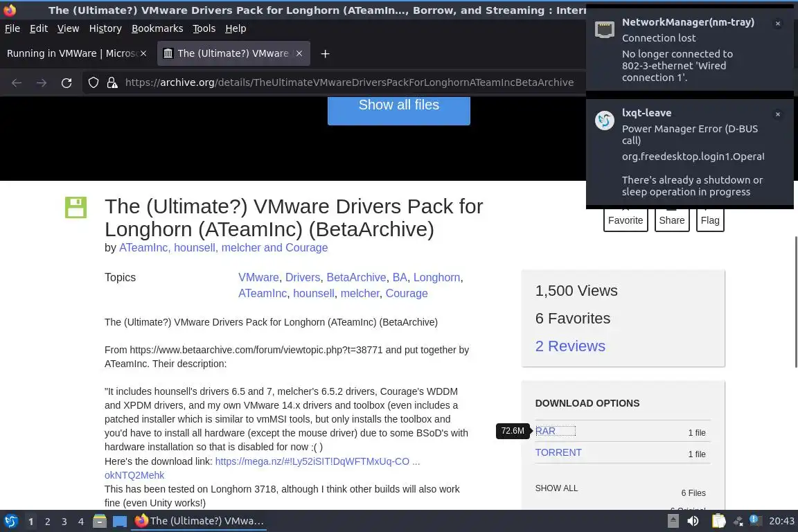This screenshot has height=532, width=798.
Task: Click the archive.org address bar
Action: pyautogui.click(x=349, y=82)
